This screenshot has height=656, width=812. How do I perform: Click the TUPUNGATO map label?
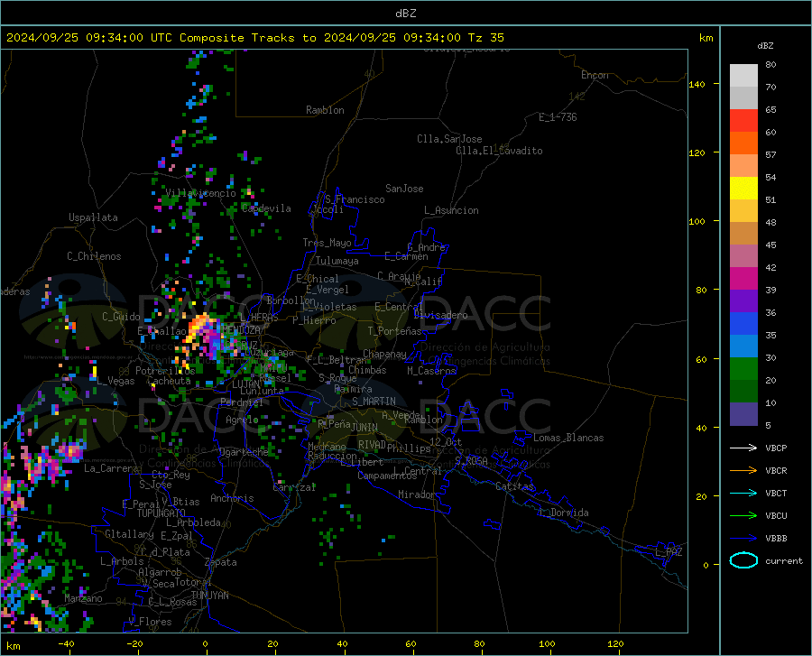161,513
